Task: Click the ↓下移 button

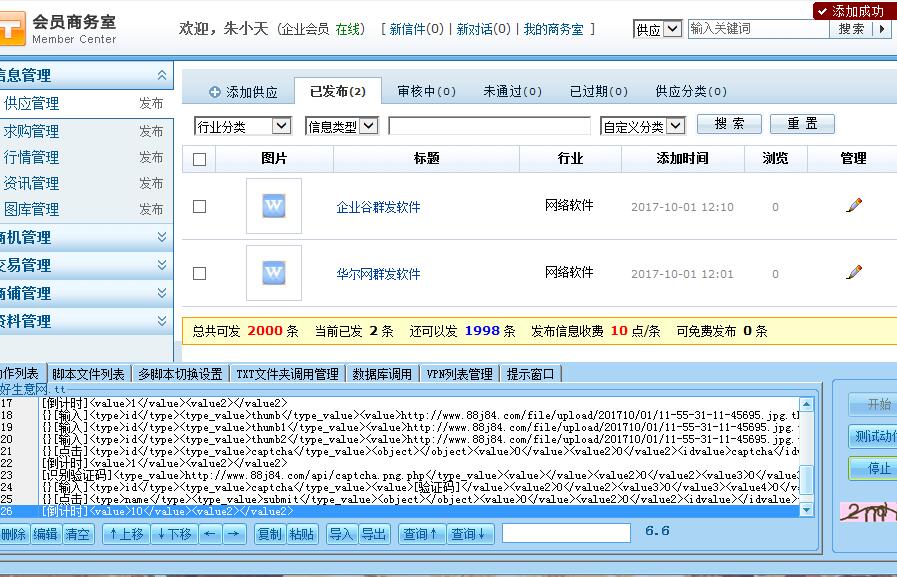Action: pos(174,534)
